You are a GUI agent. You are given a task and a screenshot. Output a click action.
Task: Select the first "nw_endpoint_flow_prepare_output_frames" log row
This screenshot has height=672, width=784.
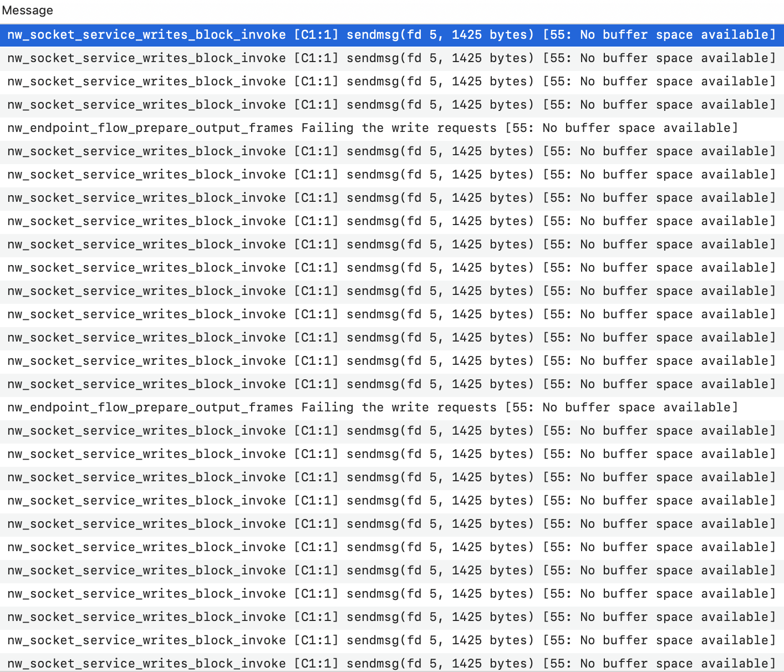click(392, 128)
